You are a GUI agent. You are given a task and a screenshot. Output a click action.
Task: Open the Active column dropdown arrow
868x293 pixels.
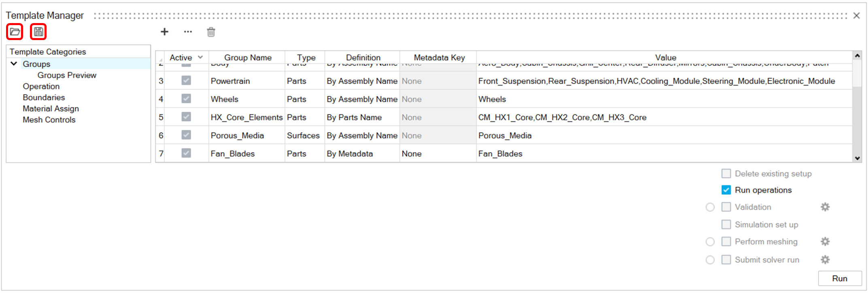click(200, 57)
